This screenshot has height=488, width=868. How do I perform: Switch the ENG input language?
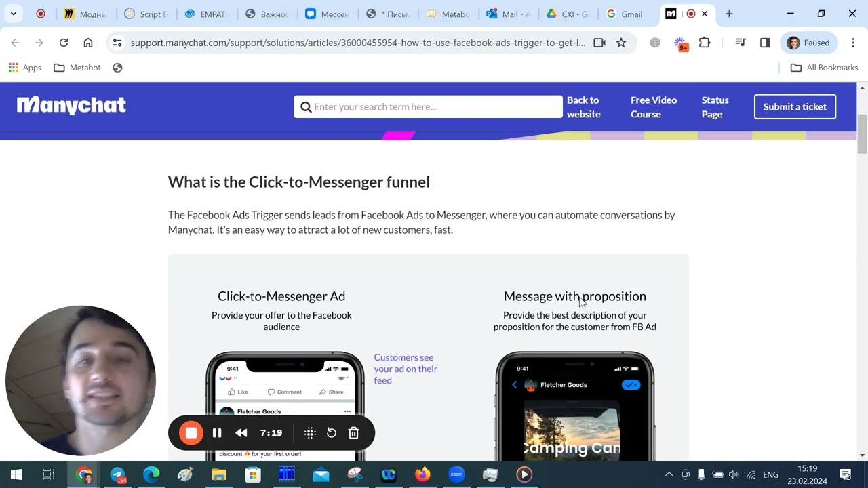pos(770,474)
